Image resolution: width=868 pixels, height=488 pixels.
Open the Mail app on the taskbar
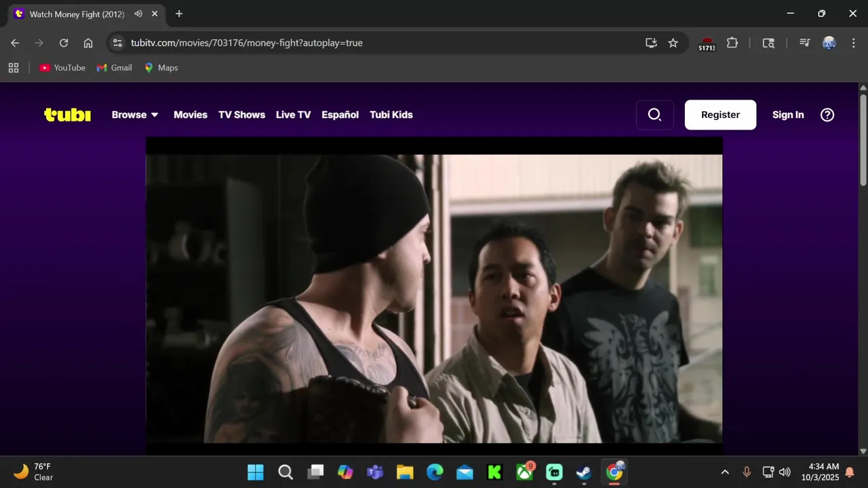click(x=465, y=472)
